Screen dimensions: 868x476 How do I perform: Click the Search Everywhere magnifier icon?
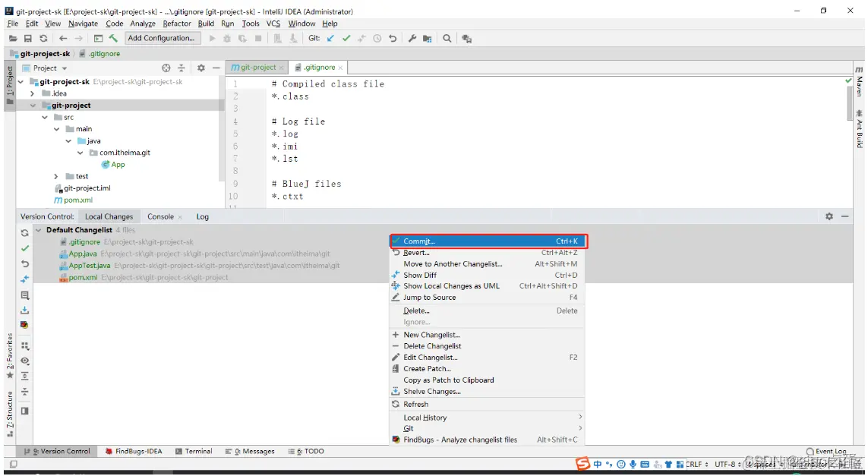point(447,39)
